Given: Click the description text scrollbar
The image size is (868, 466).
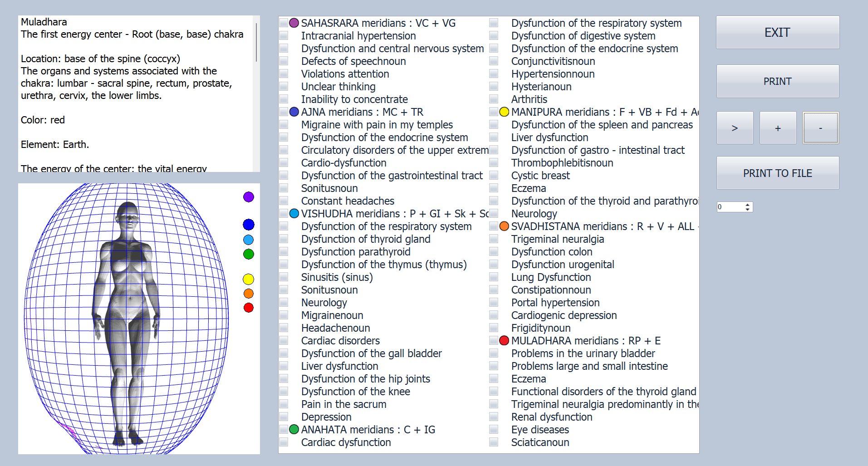Looking at the screenshot, I should tap(256, 43).
